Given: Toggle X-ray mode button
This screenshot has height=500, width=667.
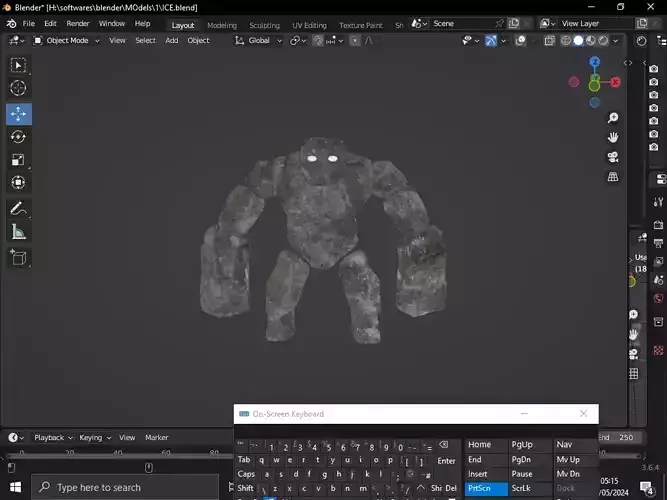Looking at the screenshot, I should 550,40.
